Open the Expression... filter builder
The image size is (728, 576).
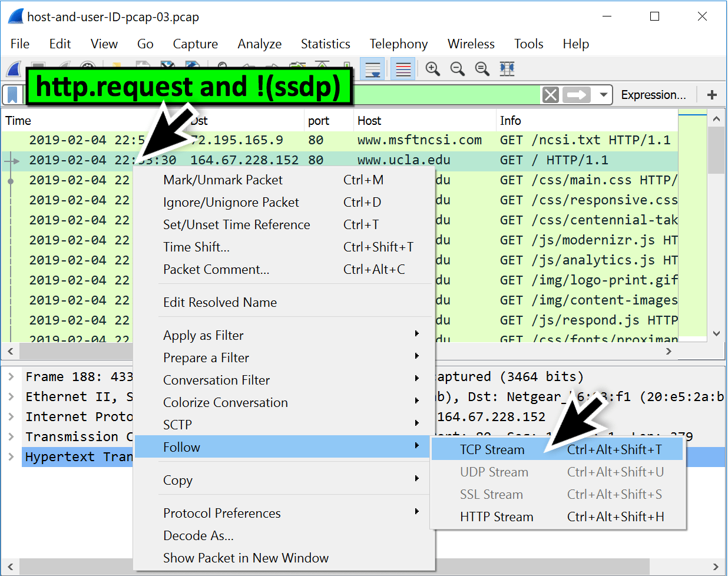(654, 94)
